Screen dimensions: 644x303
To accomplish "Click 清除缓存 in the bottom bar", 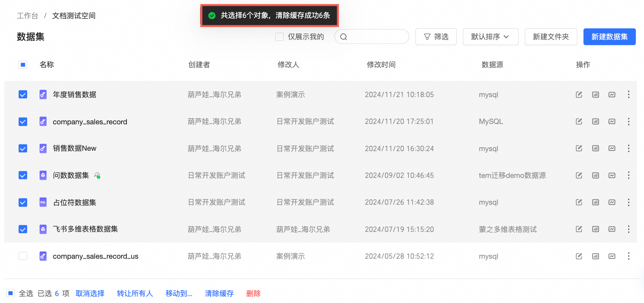I will pos(219,293).
